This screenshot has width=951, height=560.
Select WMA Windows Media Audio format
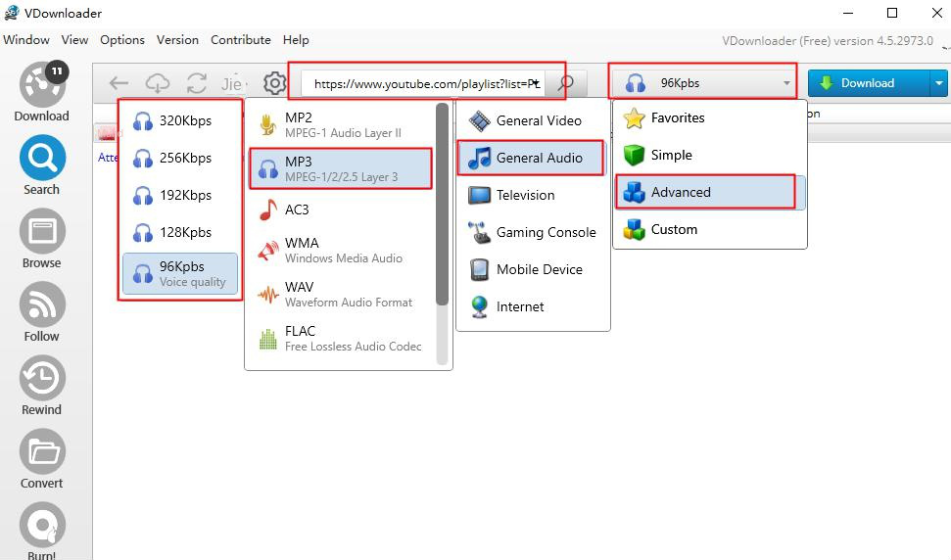[342, 250]
